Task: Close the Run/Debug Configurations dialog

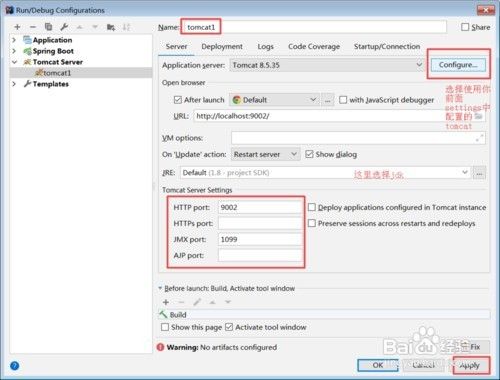Action: [485, 10]
